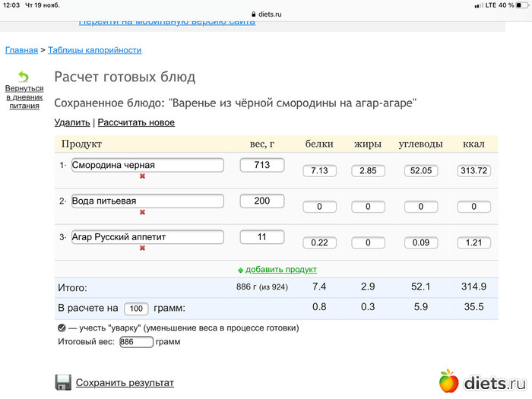Select Рассчитать новое link
Screen dimensions: 532x399
click(136, 122)
